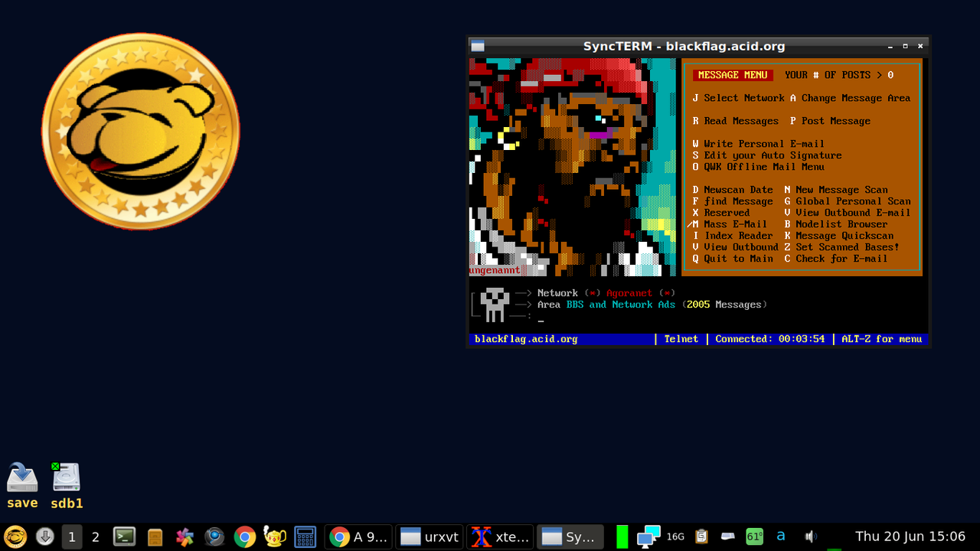Click the green CPU load meter
This screenshot has width=980, height=551.
[x=622, y=536]
